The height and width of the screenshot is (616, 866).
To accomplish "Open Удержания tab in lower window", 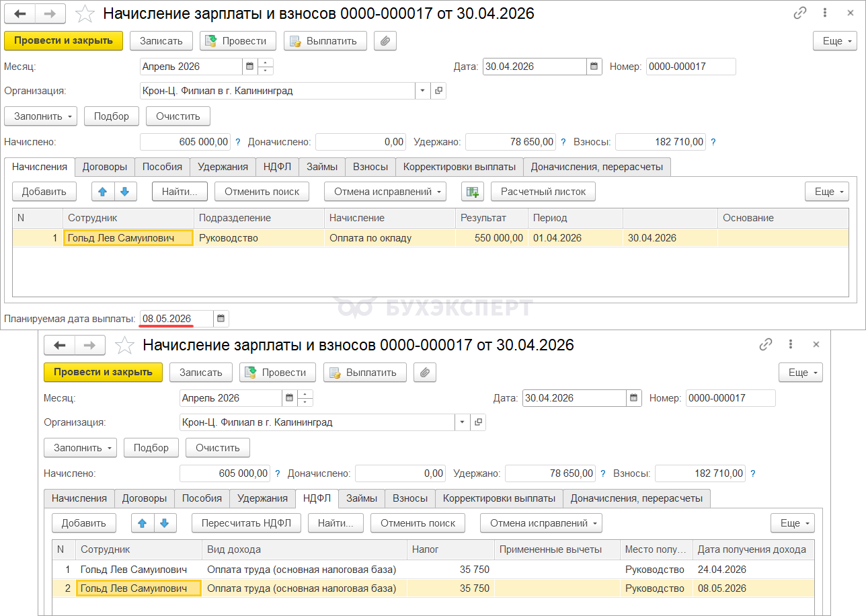I will pyautogui.click(x=263, y=498).
